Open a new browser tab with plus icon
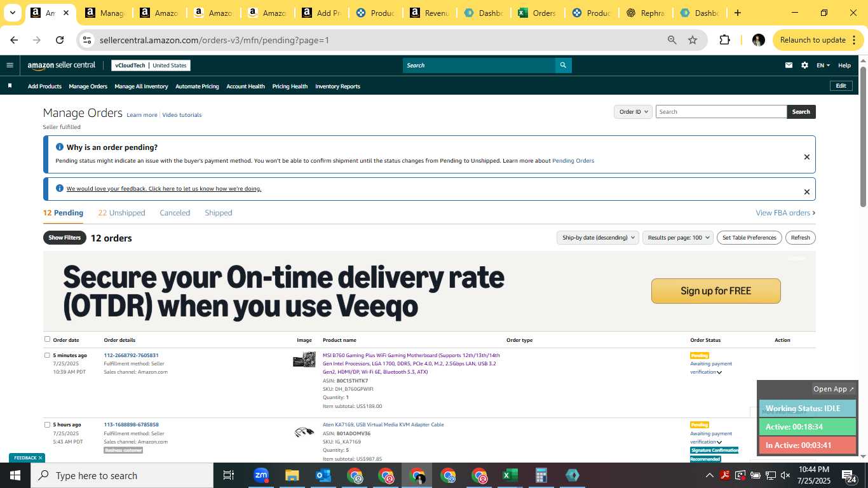Viewport: 868px width, 488px height. pos(737,13)
